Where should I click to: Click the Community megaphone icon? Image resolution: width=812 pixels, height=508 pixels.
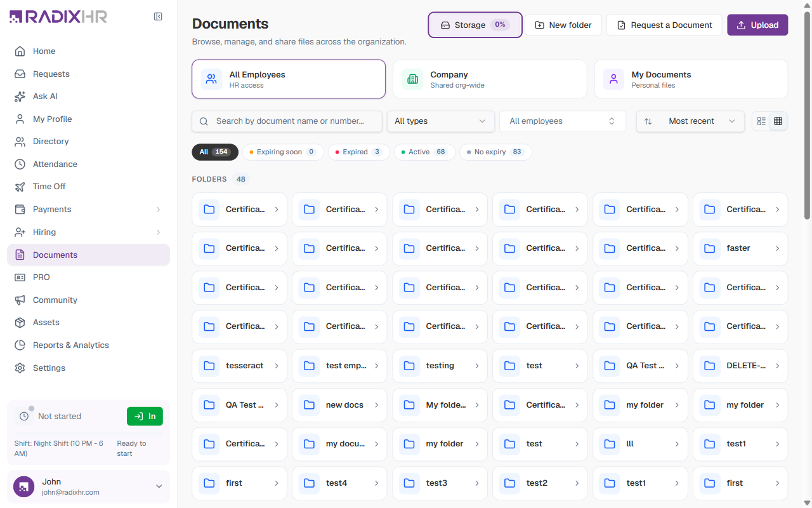pos(20,300)
